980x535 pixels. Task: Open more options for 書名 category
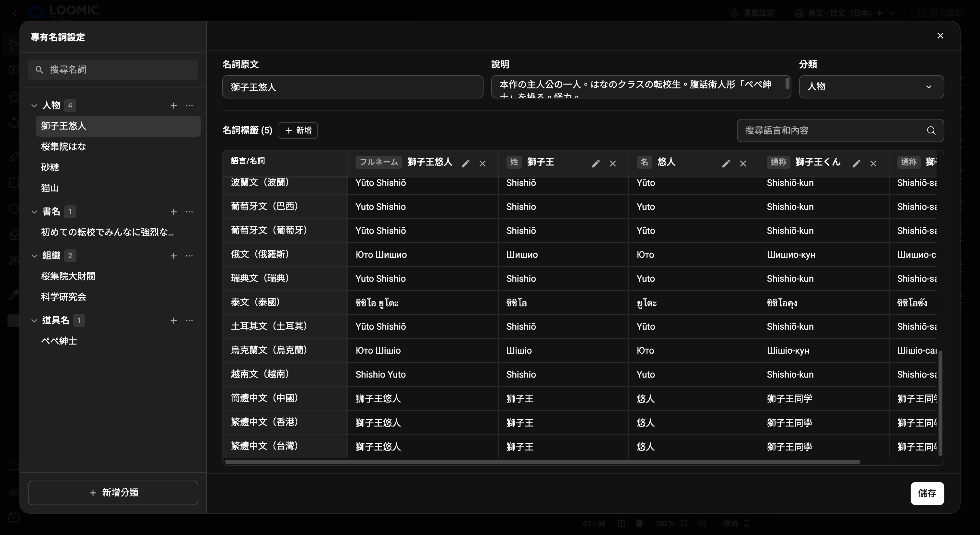coord(189,212)
